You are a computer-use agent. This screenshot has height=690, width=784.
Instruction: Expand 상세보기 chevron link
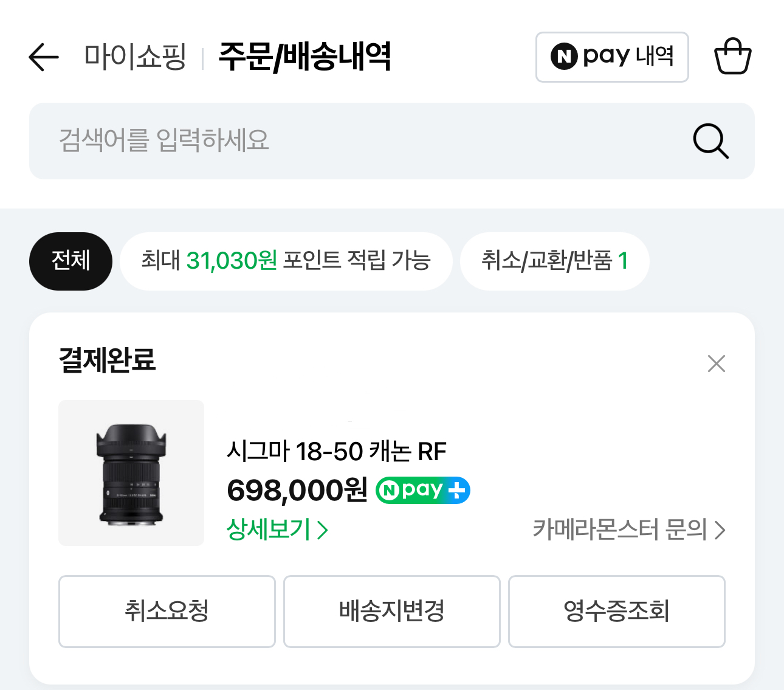(x=277, y=530)
